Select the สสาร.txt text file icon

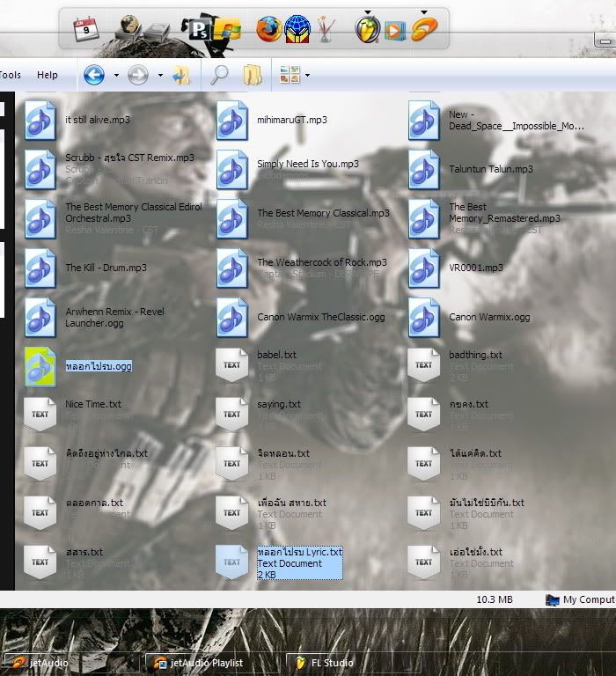pyautogui.click(x=40, y=562)
